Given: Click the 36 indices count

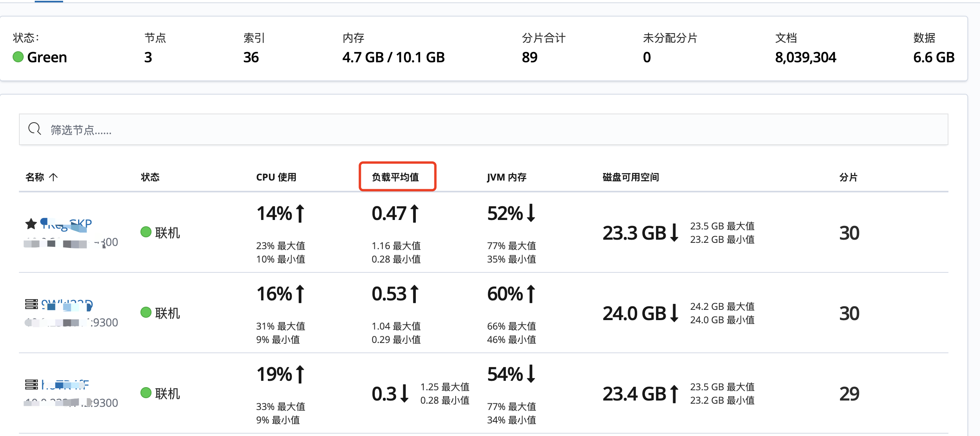Looking at the screenshot, I should pos(251,58).
